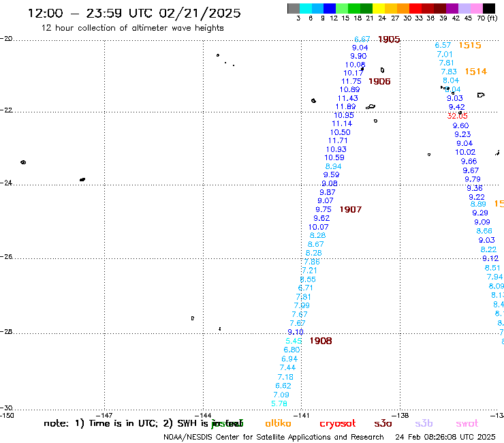Click the altika satellite legend label
504x443 pixels.
(x=278, y=423)
